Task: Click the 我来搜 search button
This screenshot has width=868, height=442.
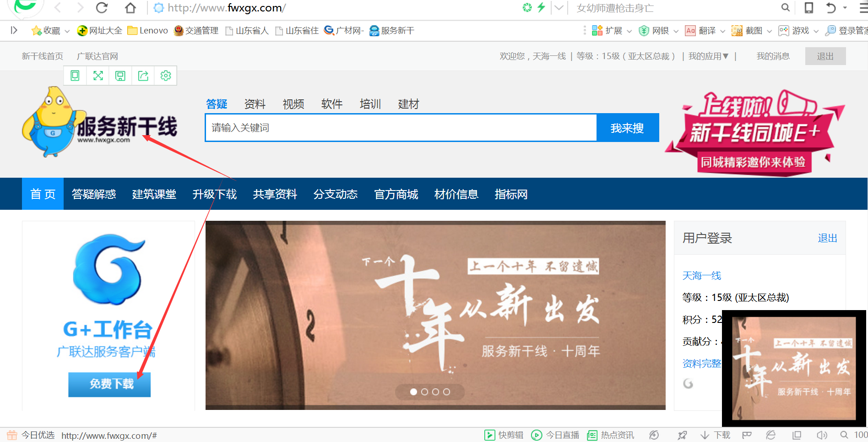Action: tap(628, 128)
